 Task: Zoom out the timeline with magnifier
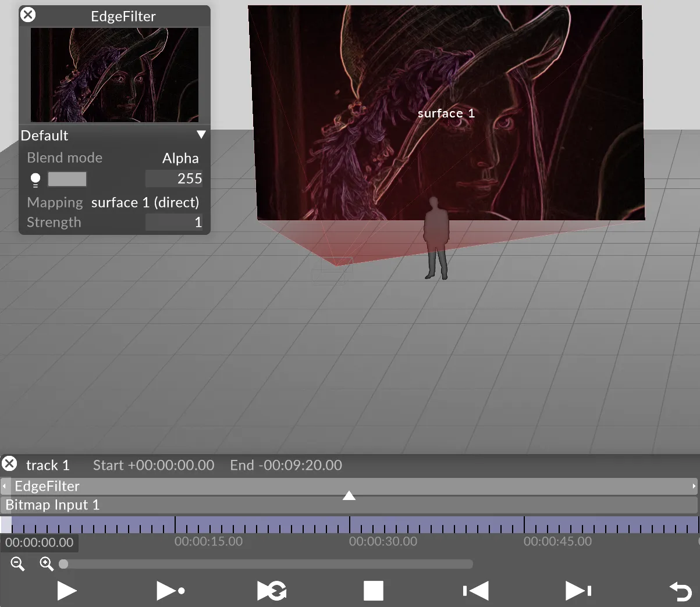tap(17, 563)
